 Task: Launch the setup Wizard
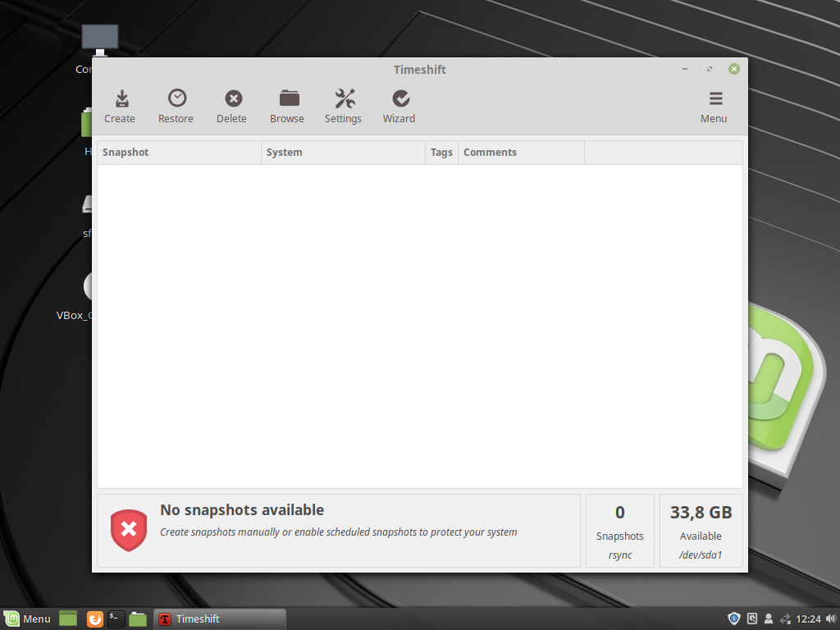click(399, 107)
